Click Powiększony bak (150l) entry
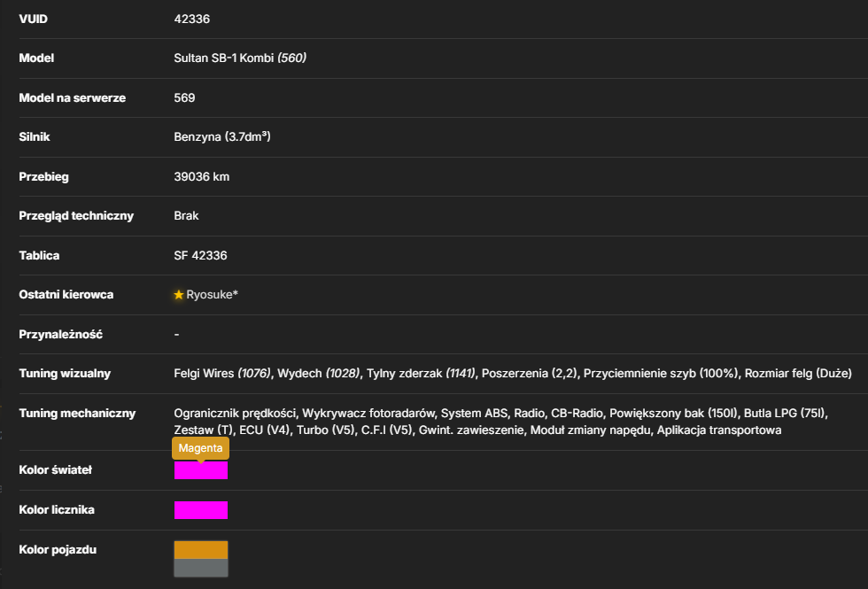The width and height of the screenshot is (868, 589). pyautogui.click(x=674, y=413)
